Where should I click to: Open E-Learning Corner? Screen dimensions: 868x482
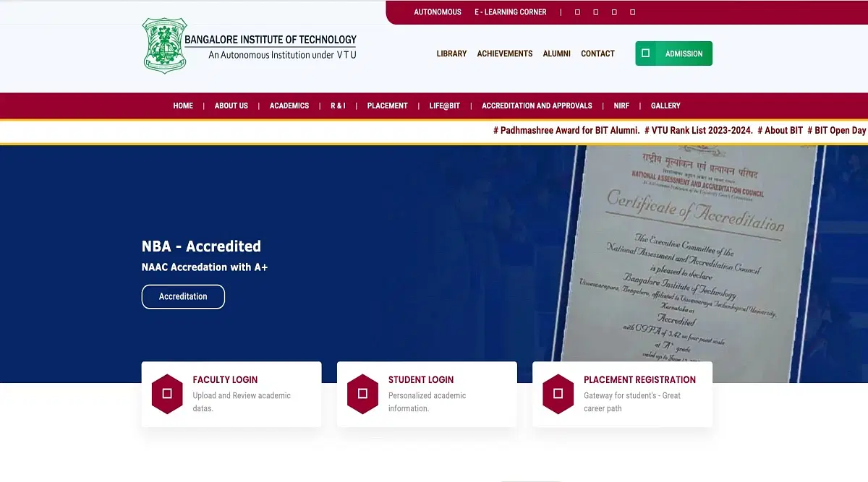click(511, 12)
